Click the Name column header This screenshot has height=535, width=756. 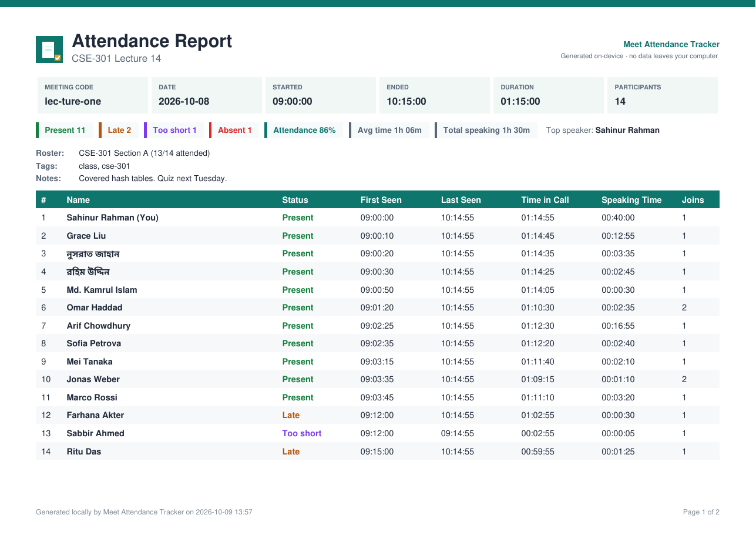pyautogui.click(x=78, y=200)
